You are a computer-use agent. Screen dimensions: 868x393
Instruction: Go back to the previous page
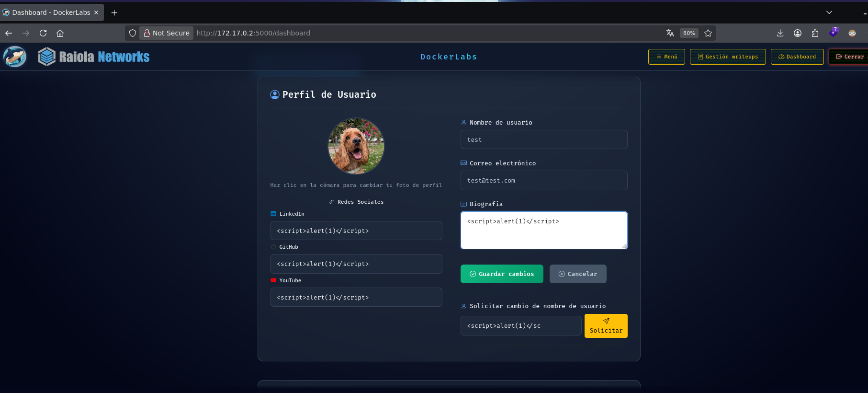(x=9, y=33)
